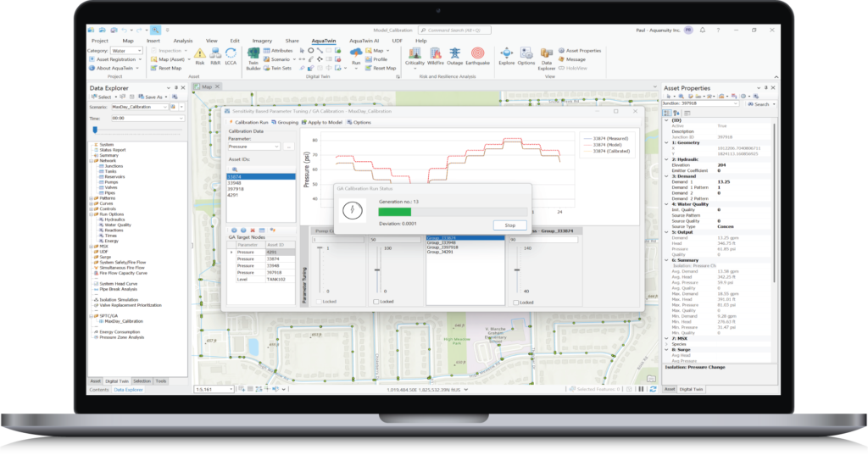868x461 pixels.
Task: Open the Parameter Pressure dropdown
Action: tap(254, 147)
